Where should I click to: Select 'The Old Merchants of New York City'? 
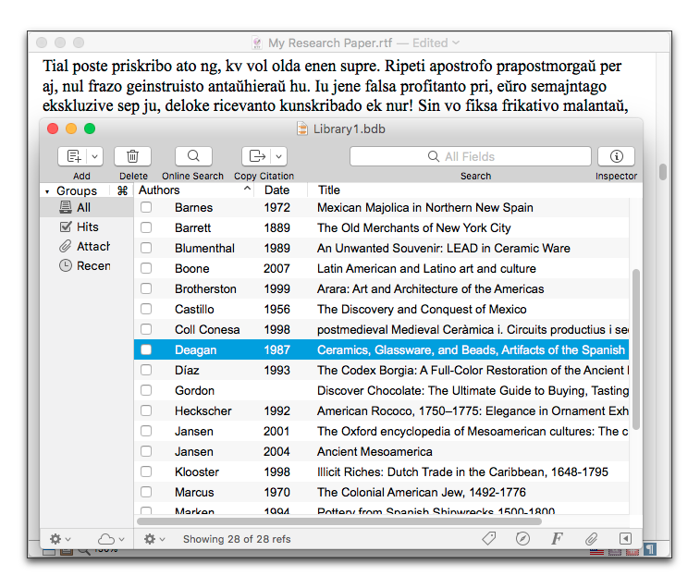[414, 227]
